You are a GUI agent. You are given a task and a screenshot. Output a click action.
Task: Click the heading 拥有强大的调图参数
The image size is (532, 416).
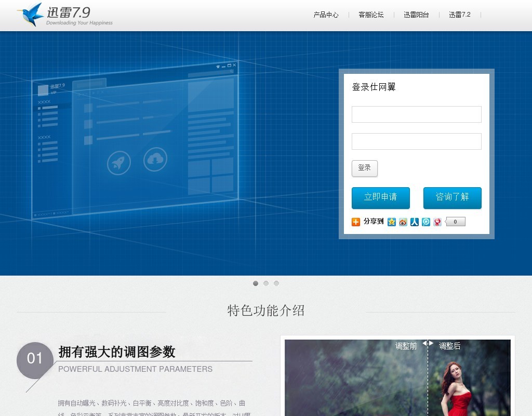pyautogui.click(x=117, y=352)
